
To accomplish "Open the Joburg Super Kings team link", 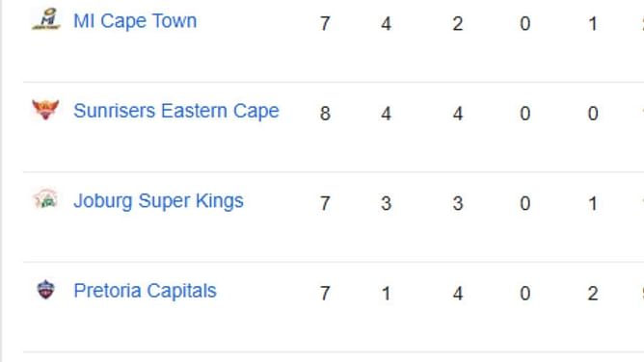I will pyautogui.click(x=158, y=201).
